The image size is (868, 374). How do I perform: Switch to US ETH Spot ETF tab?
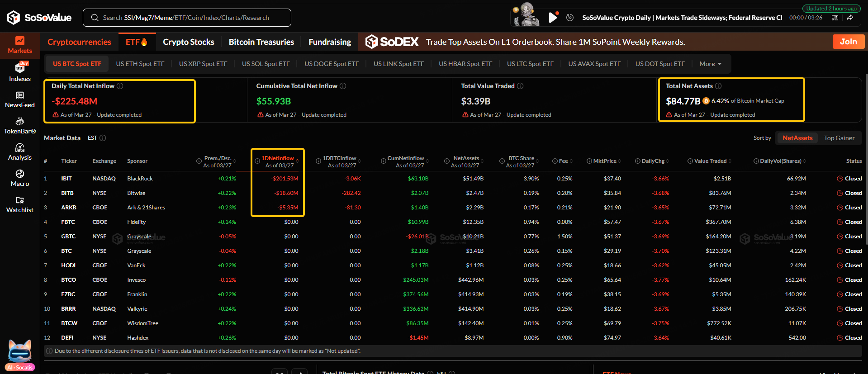(x=140, y=64)
